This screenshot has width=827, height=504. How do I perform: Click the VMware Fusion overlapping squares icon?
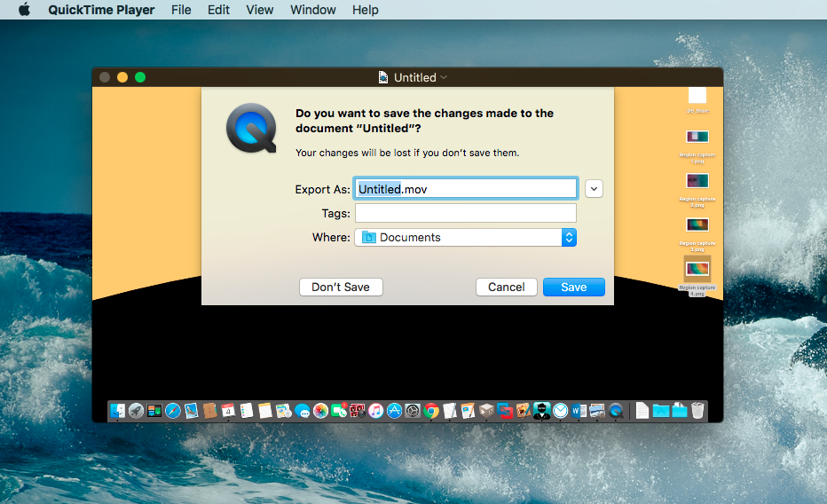505,411
